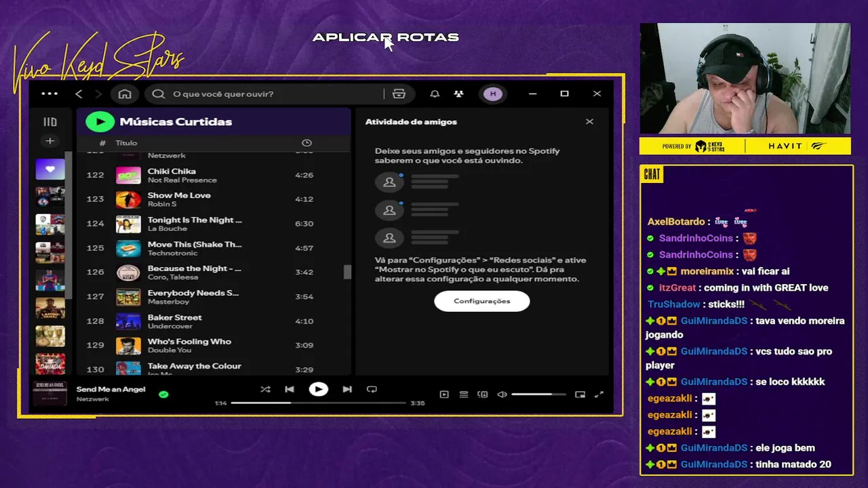868x488 pixels.
Task: Open the profile avatar H menu
Action: click(x=493, y=94)
